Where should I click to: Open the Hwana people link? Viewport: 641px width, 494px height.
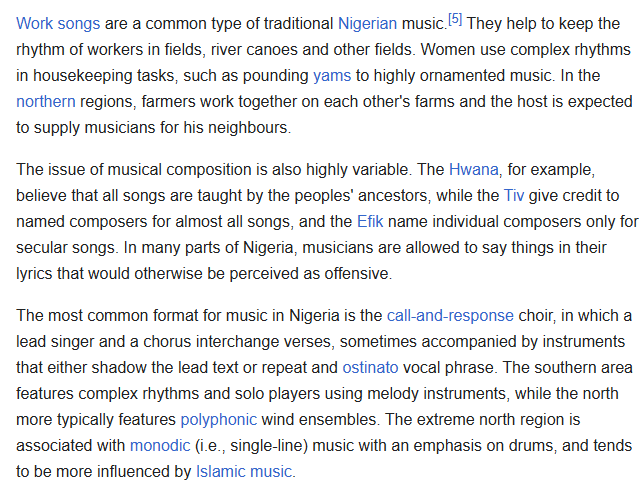pyautogui.click(x=473, y=169)
